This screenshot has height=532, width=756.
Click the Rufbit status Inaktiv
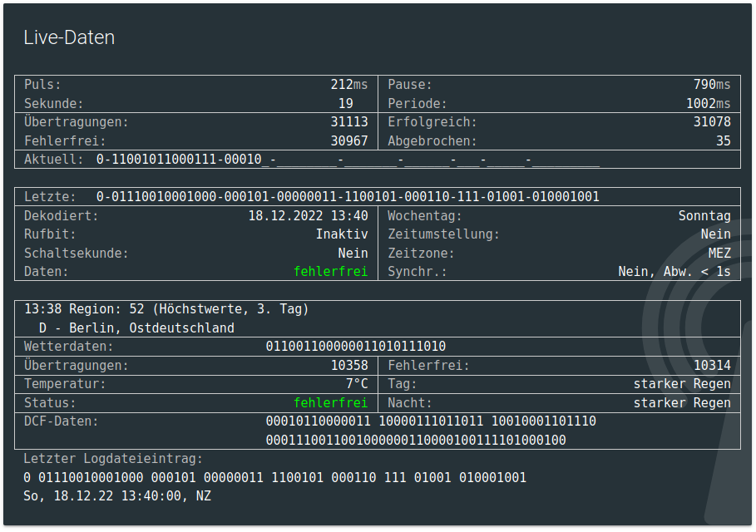(x=341, y=234)
